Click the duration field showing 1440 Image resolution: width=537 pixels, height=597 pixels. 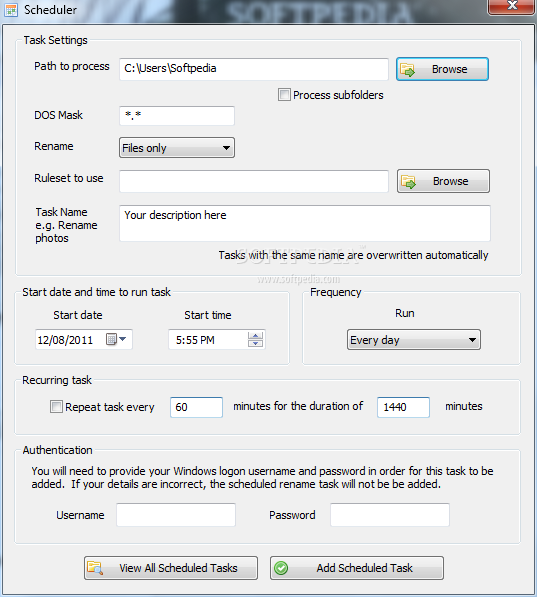point(403,407)
